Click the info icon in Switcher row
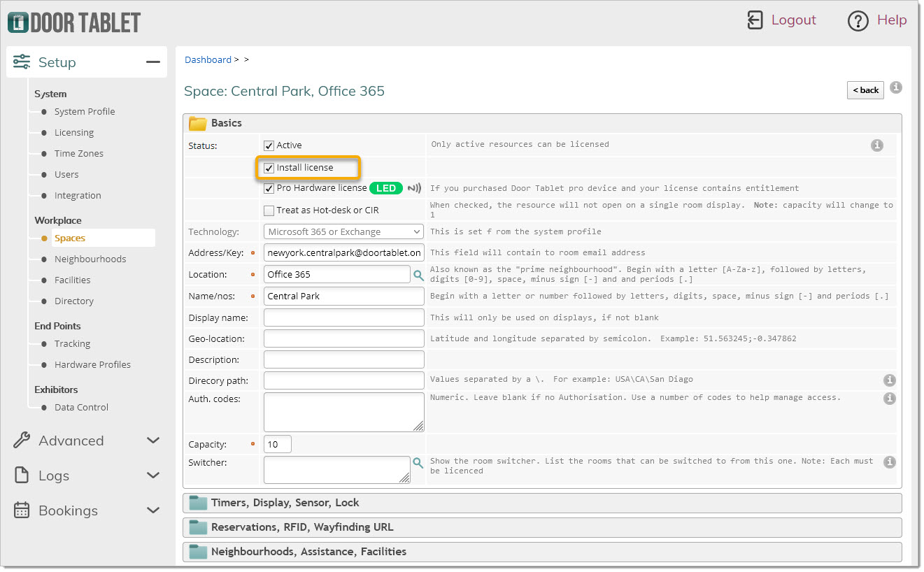This screenshot has width=924, height=572. point(890,462)
